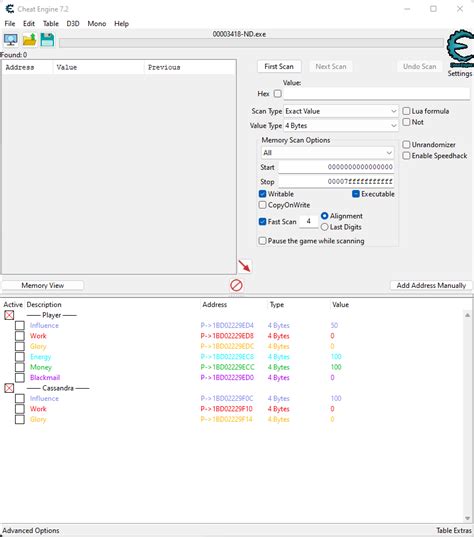This screenshot has height=537, width=474.
Task: Toggle the Executable checkbox
Action: (356, 194)
